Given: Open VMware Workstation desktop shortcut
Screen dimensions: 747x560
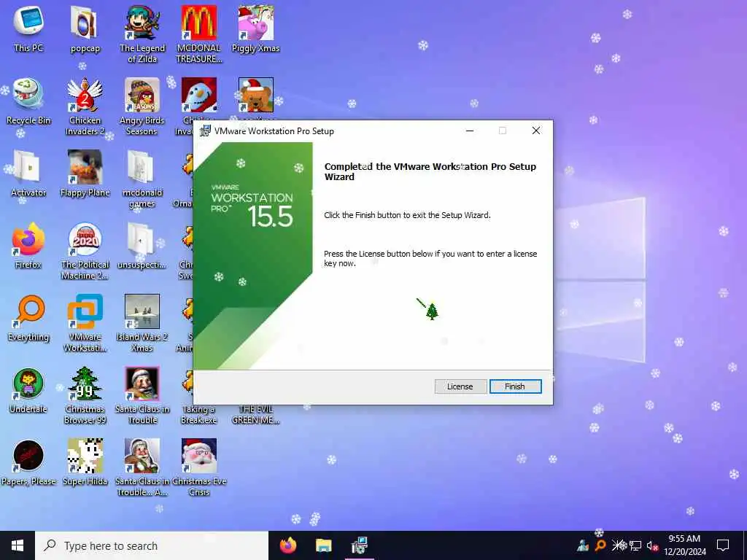Looking at the screenshot, I should 85,323.
